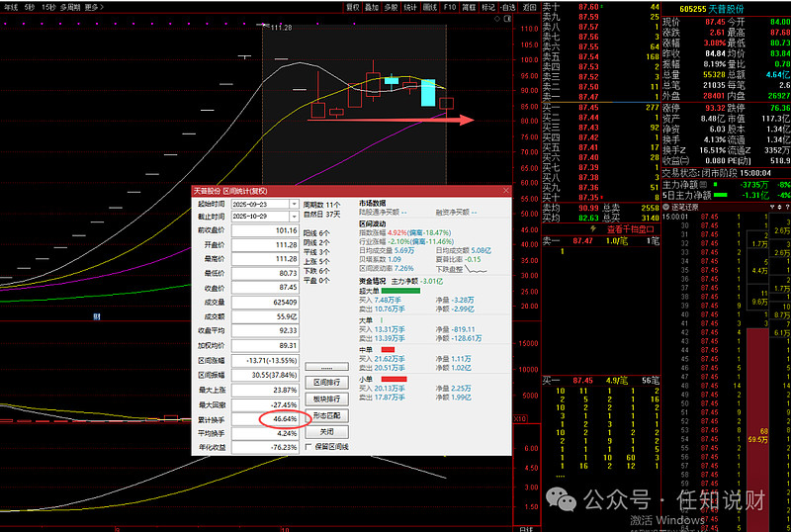Click the dotted '.......' button in dialog
The image size is (791, 532).
click(x=326, y=367)
